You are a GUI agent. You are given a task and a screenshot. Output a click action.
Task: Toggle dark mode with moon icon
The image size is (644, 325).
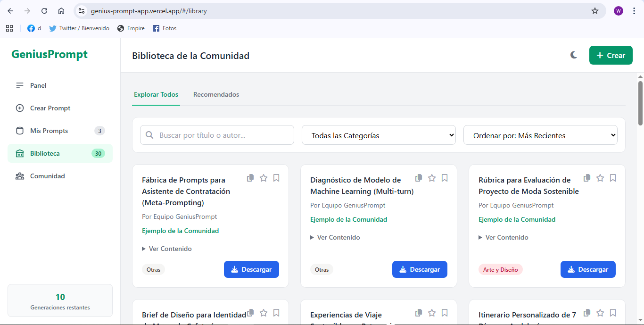(x=574, y=55)
